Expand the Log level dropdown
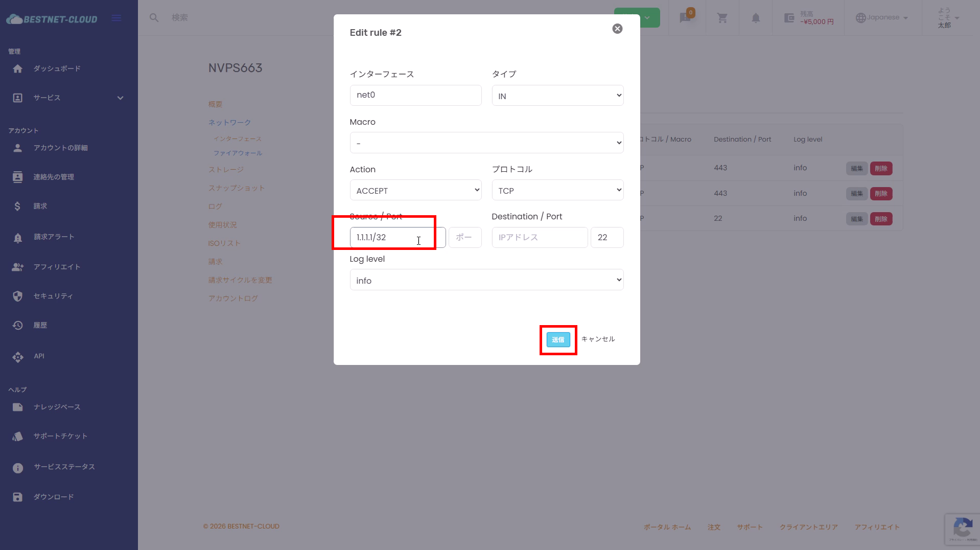The height and width of the screenshot is (550, 980). (486, 280)
